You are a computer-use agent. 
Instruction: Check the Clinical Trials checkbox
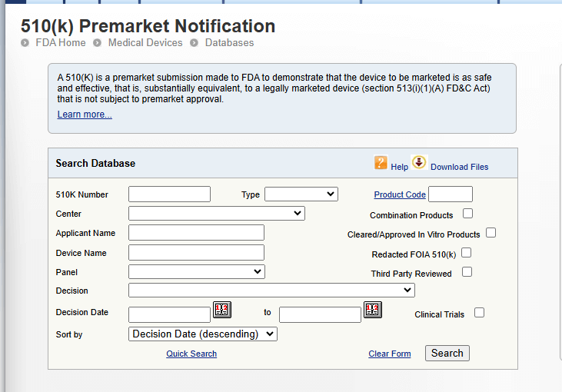[479, 313]
